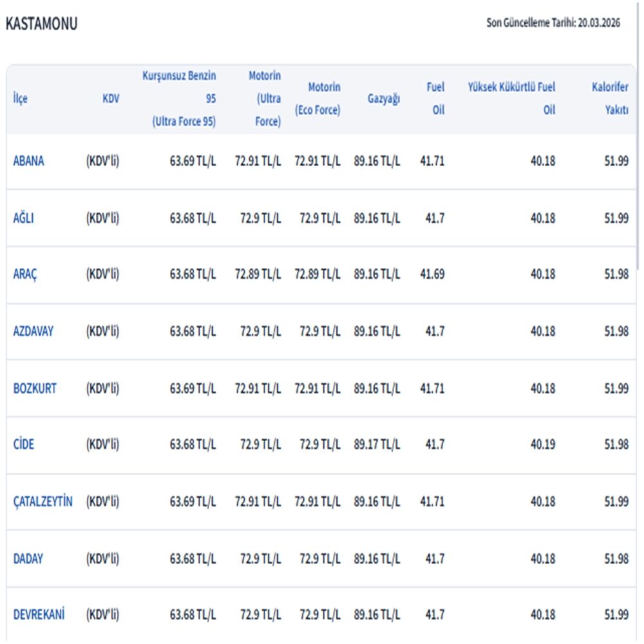Open the AZDAVAY district link

[33, 332]
